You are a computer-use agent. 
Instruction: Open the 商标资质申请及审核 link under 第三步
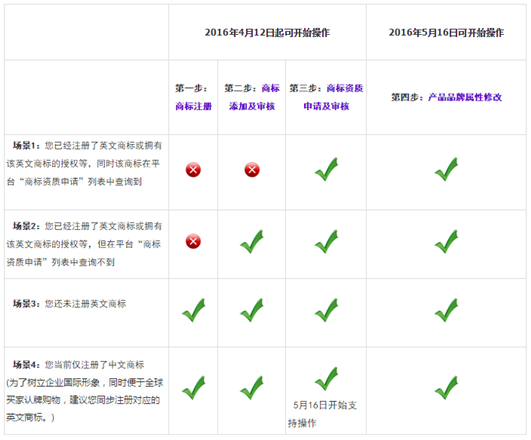coord(326,97)
